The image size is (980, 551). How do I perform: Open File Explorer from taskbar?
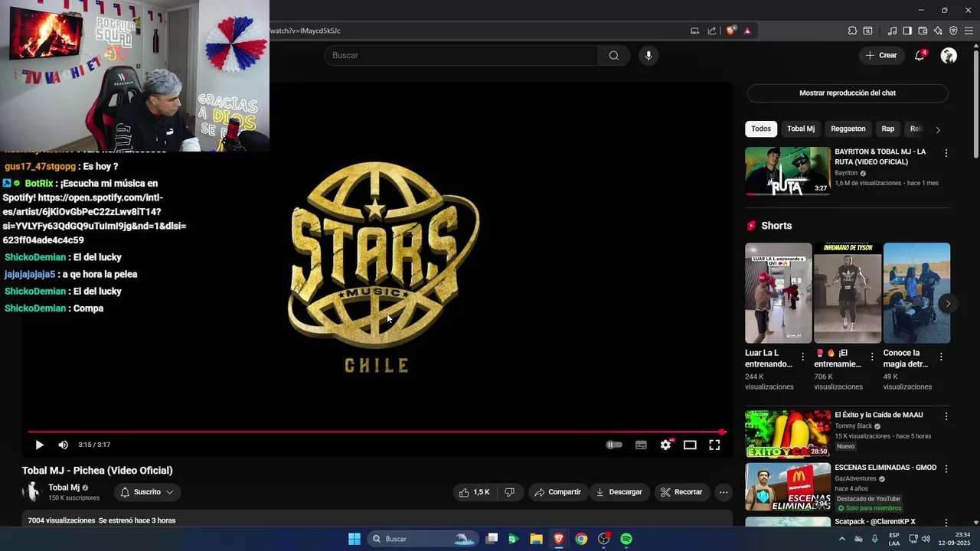(536, 539)
